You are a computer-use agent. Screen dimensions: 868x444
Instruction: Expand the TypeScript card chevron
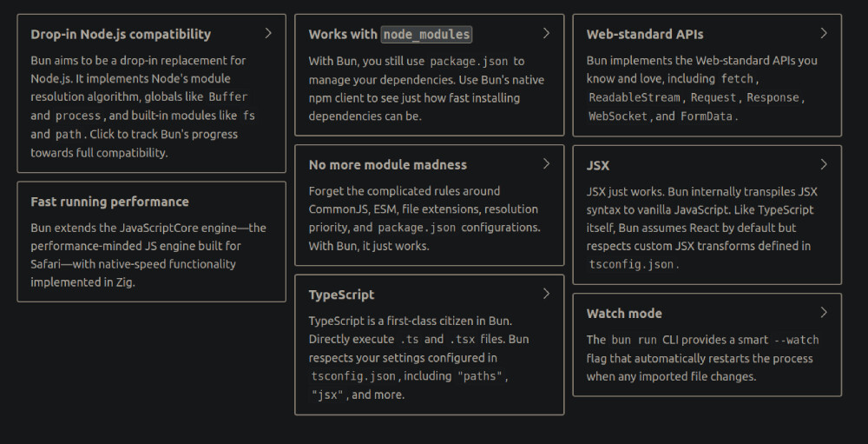546,295
